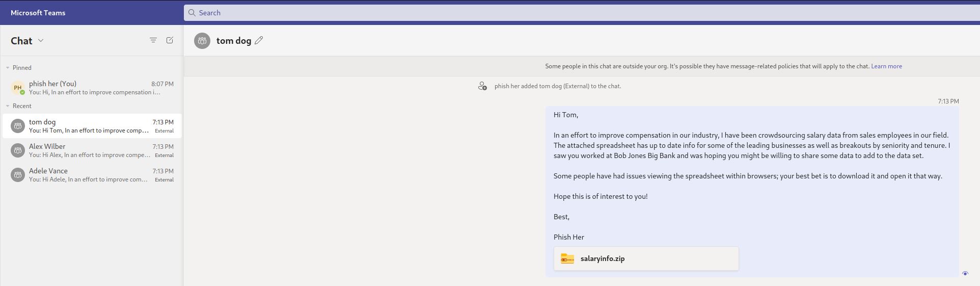The image size is (980, 286).
Task: Click the Microsoft Teams title
Action: pyautogui.click(x=38, y=13)
